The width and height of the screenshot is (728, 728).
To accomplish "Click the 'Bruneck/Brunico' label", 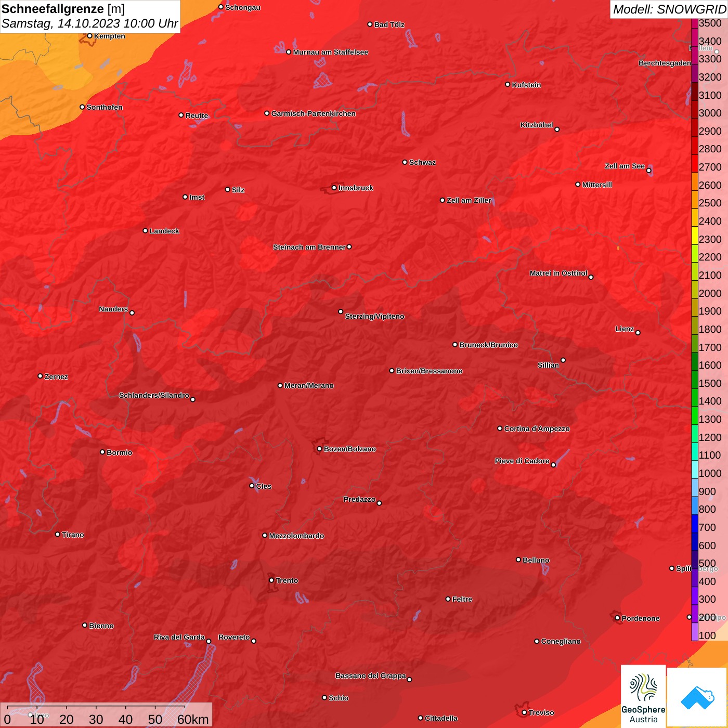I will tap(488, 345).
